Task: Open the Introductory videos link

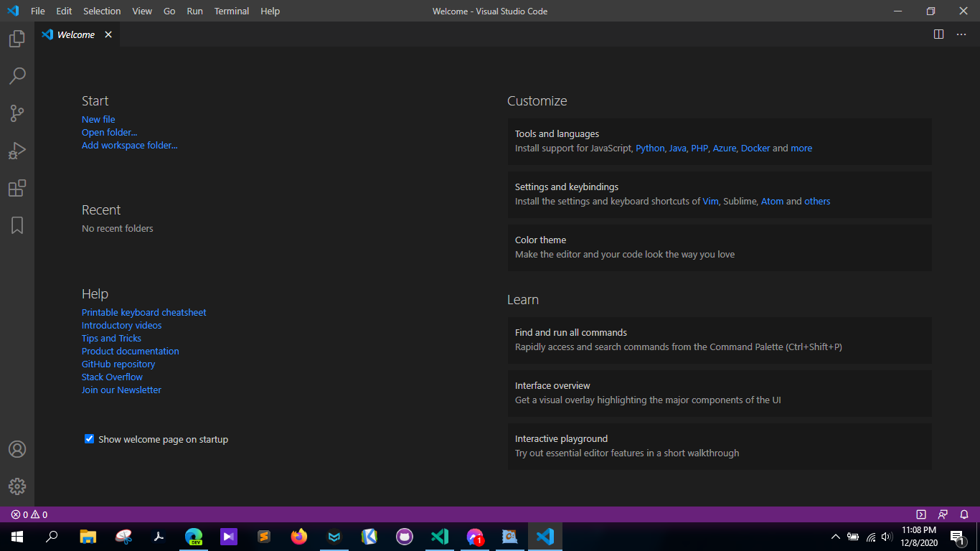Action: click(x=122, y=325)
